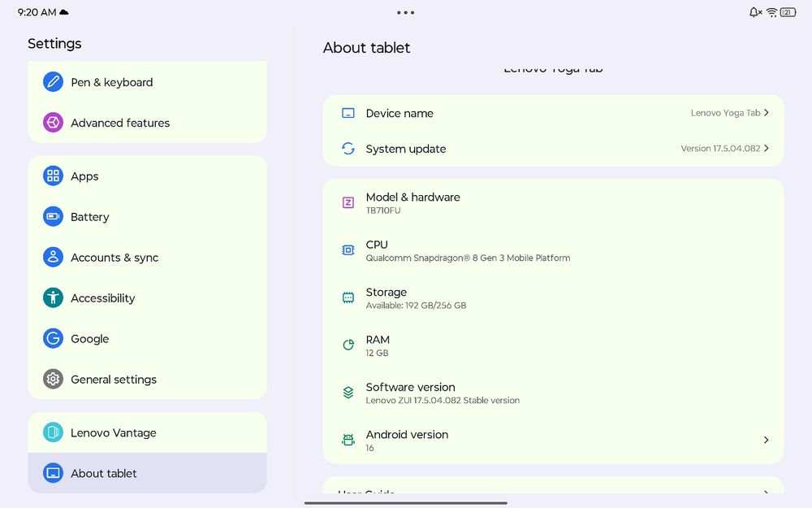Viewport: 812px width, 508px height.
Task: Tap the Android version row title
Action: 407,434
